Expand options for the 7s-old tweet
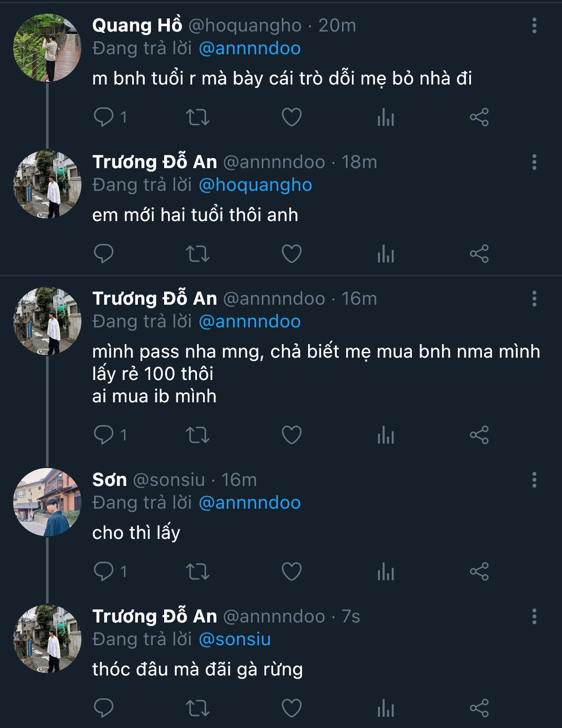 (534, 616)
